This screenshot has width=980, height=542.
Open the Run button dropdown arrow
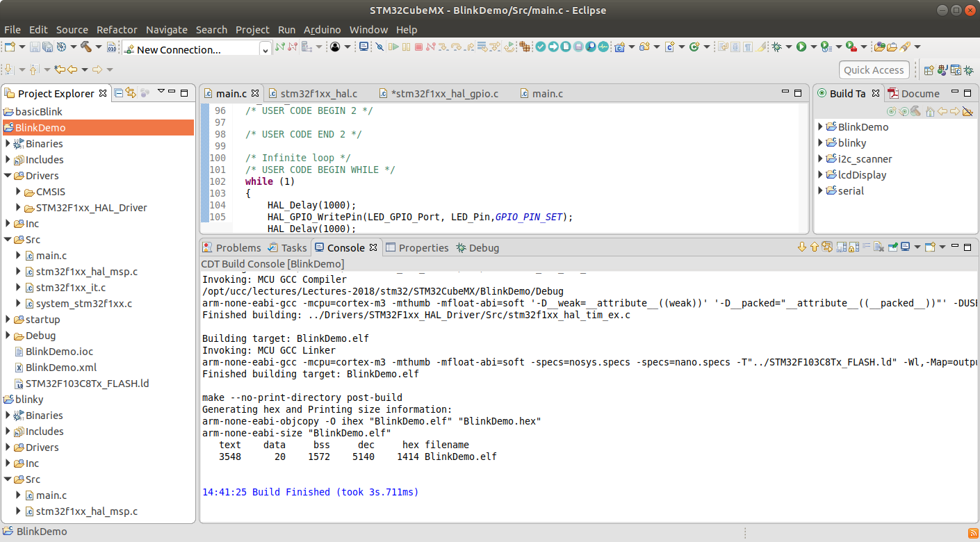pos(813,47)
